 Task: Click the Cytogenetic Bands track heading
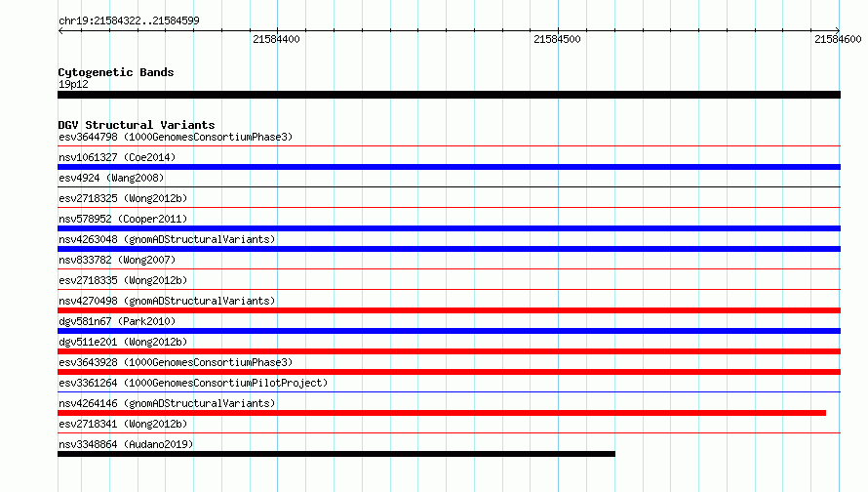[116, 72]
